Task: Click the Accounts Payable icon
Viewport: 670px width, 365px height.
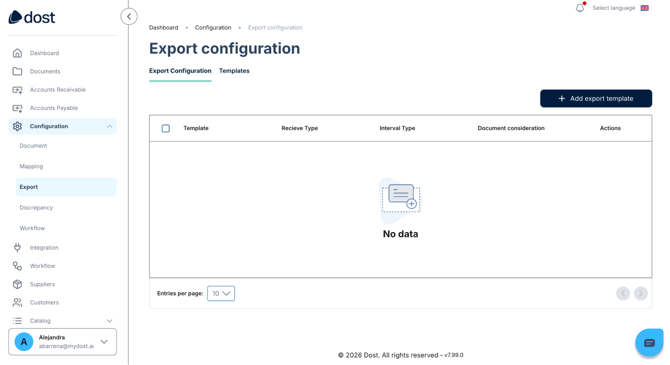Action: 17,108
